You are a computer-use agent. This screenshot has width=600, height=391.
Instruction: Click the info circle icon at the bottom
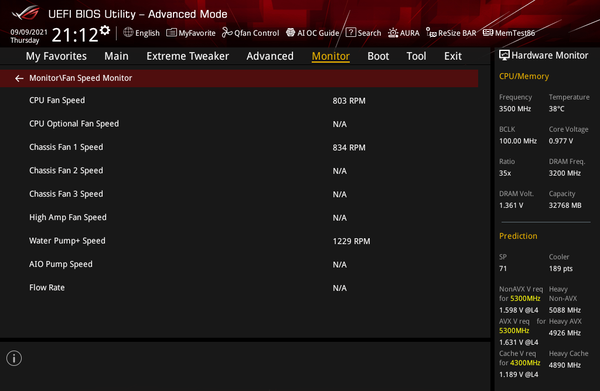14,358
